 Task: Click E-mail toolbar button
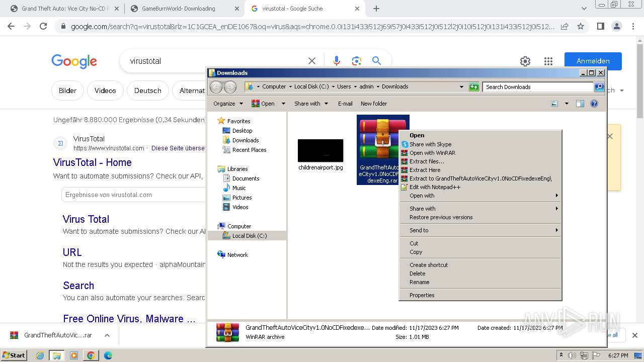pos(345,104)
